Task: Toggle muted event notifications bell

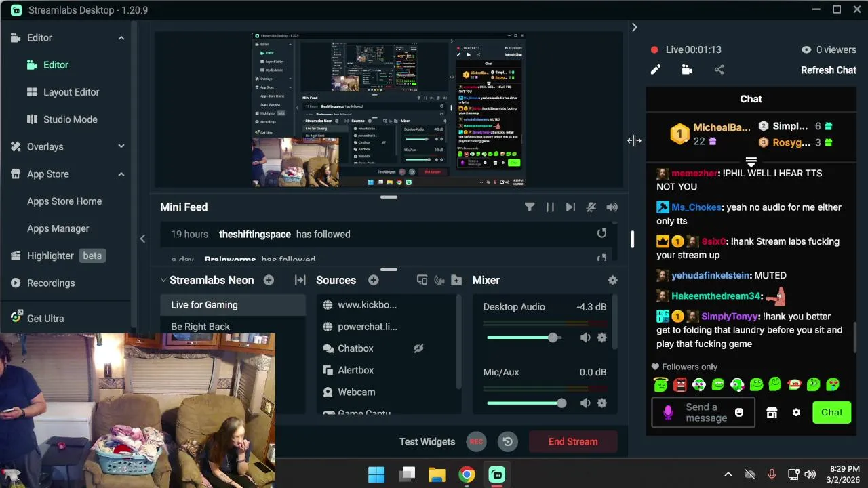Action: (x=591, y=207)
